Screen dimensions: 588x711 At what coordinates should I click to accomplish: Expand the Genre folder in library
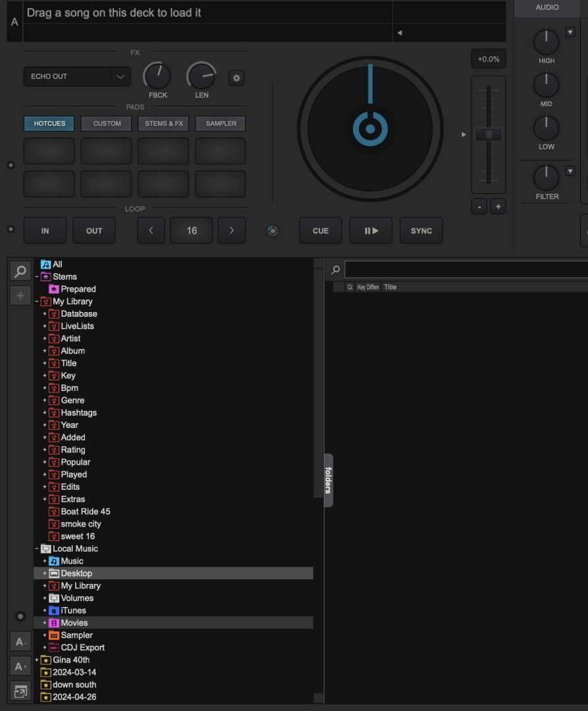click(45, 400)
